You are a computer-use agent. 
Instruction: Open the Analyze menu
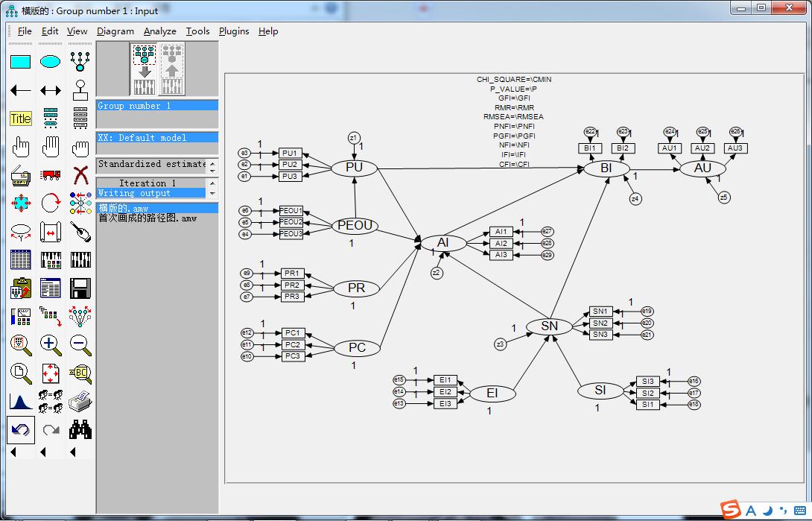pos(159,31)
